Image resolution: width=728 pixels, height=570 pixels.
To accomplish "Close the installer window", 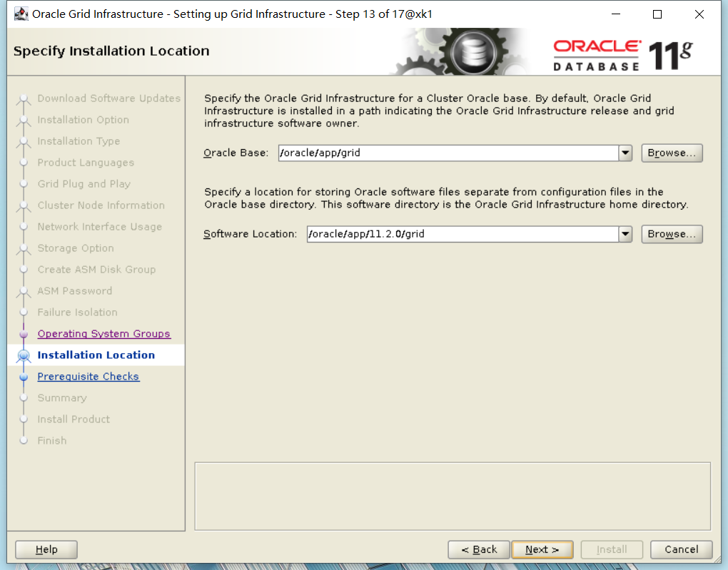I will pyautogui.click(x=699, y=14).
